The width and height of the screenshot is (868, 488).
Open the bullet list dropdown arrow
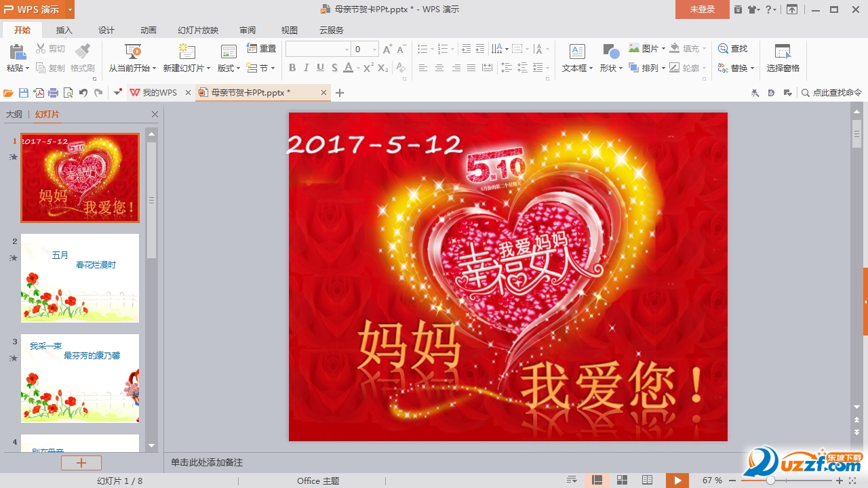432,49
